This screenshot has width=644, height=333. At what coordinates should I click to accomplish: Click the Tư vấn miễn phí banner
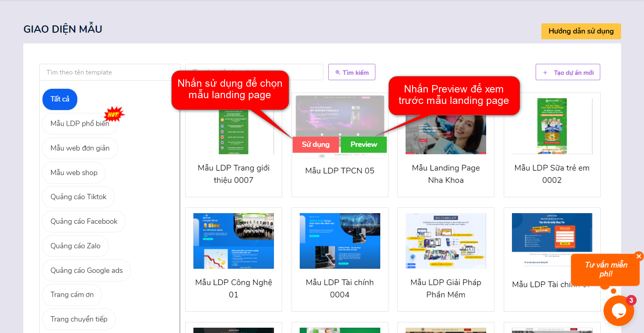pos(606,269)
